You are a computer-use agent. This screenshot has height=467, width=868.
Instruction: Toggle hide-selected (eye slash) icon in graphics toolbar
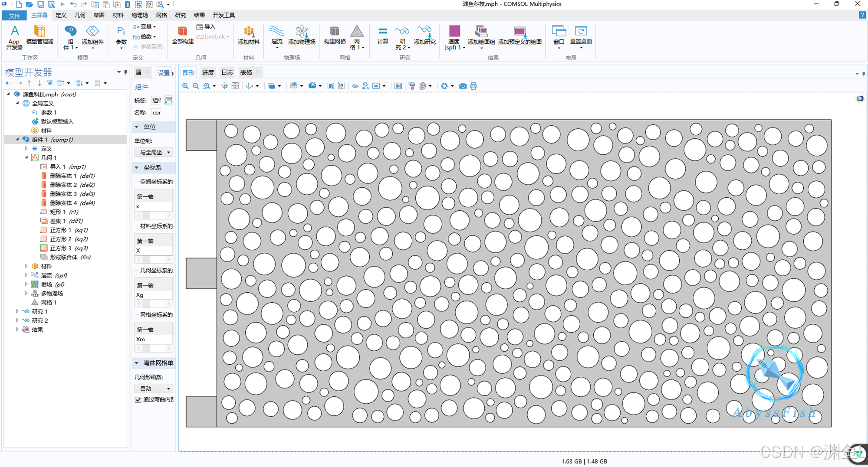[x=355, y=86]
